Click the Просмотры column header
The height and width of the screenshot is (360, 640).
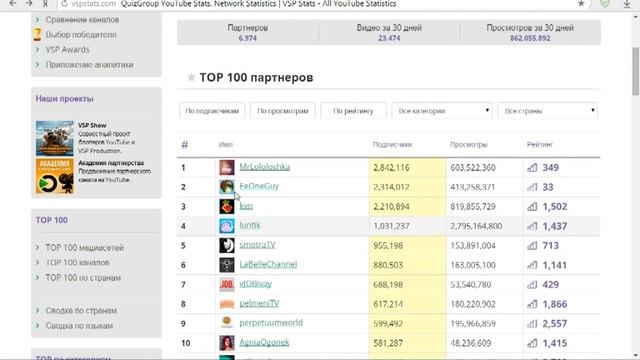click(x=469, y=144)
